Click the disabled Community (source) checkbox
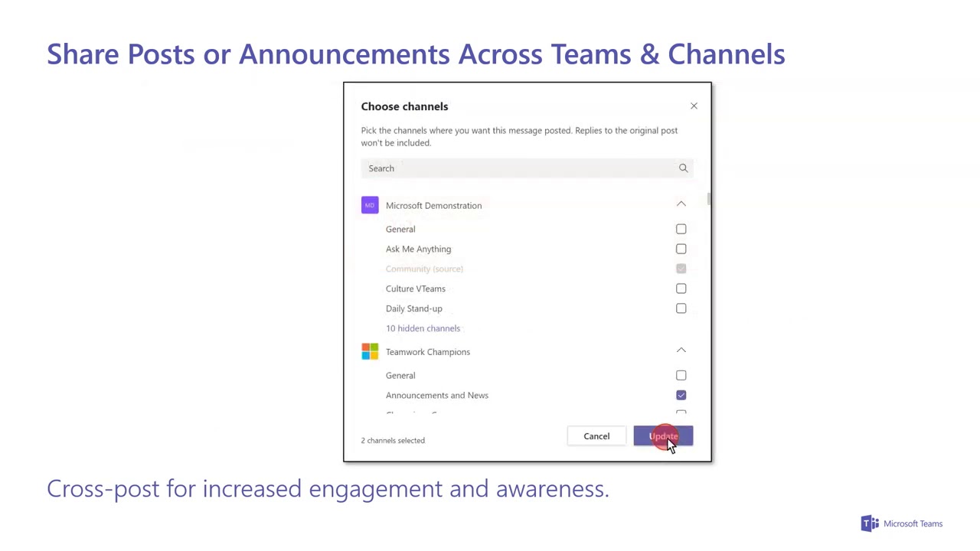The image size is (980, 551). click(x=681, y=269)
